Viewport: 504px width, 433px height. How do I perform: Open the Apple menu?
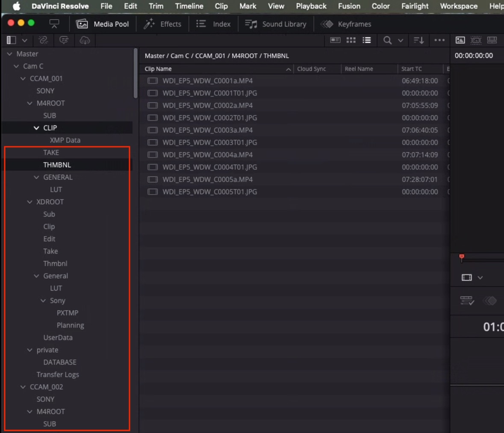(16, 6)
